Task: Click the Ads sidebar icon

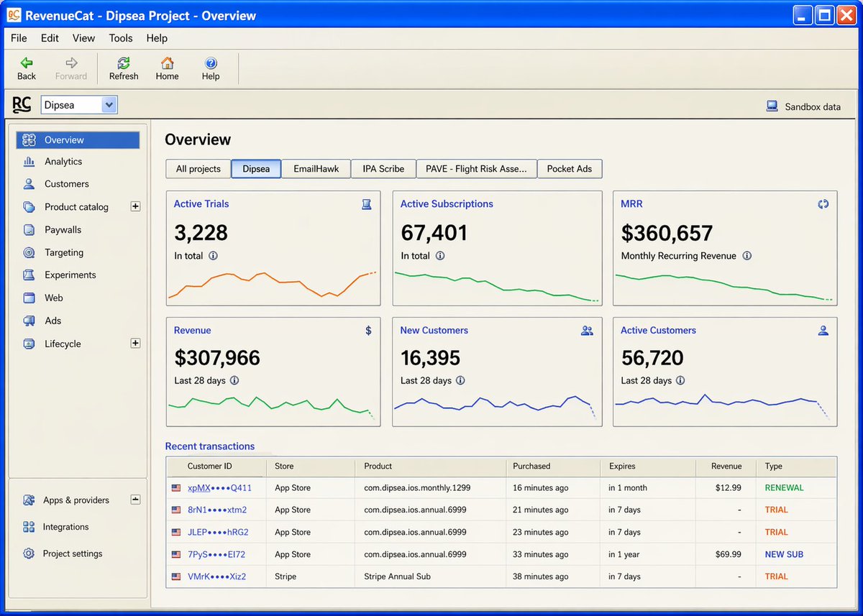Action: (x=29, y=321)
